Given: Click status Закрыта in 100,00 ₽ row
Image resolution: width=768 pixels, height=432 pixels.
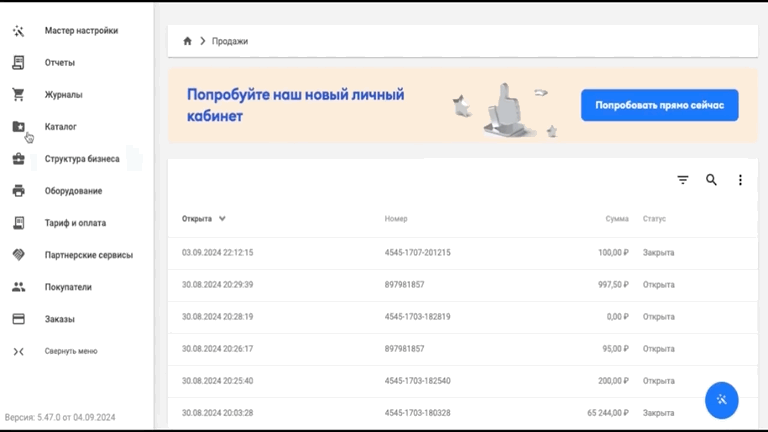Looking at the screenshot, I should (x=658, y=253).
